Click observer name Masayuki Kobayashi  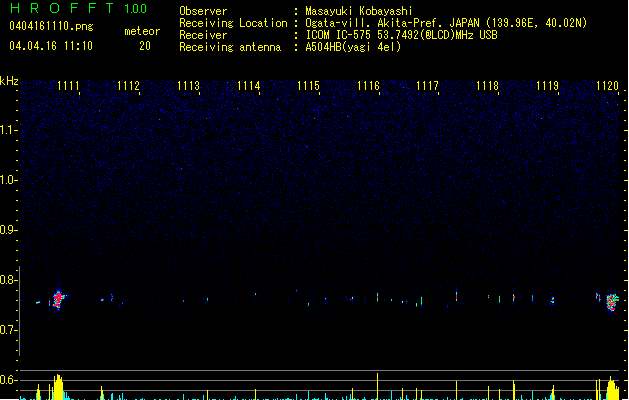[359, 11]
